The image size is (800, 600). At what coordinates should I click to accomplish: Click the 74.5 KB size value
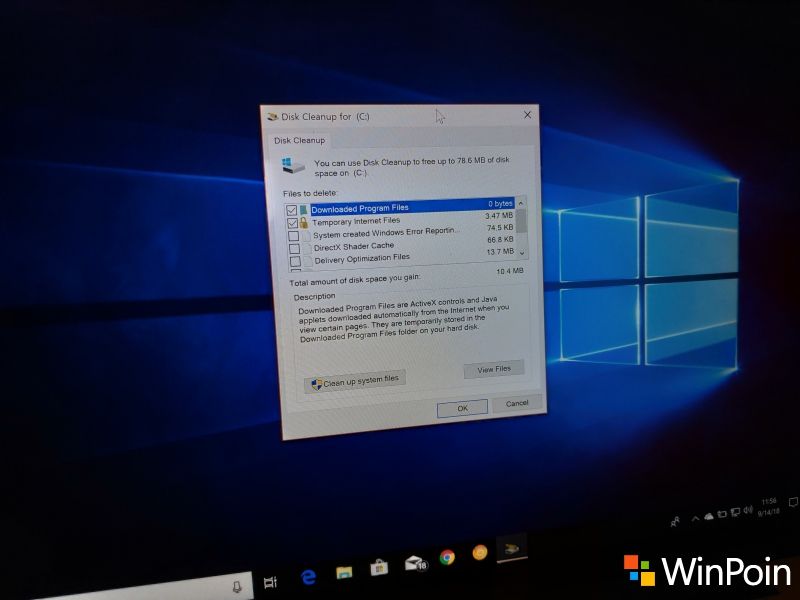pyautogui.click(x=500, y=228)
